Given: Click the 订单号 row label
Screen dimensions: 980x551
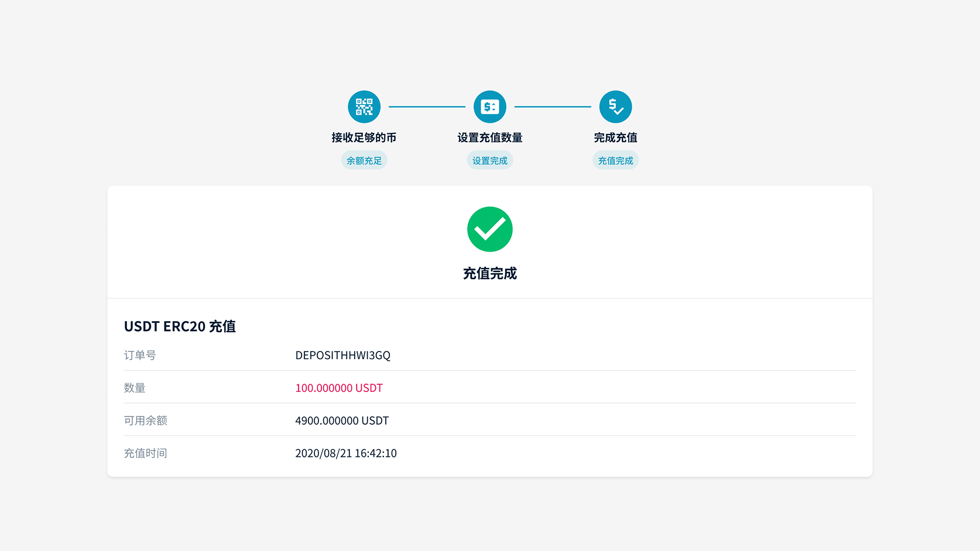Looking at the screenshot, I should tap(140, 355).
